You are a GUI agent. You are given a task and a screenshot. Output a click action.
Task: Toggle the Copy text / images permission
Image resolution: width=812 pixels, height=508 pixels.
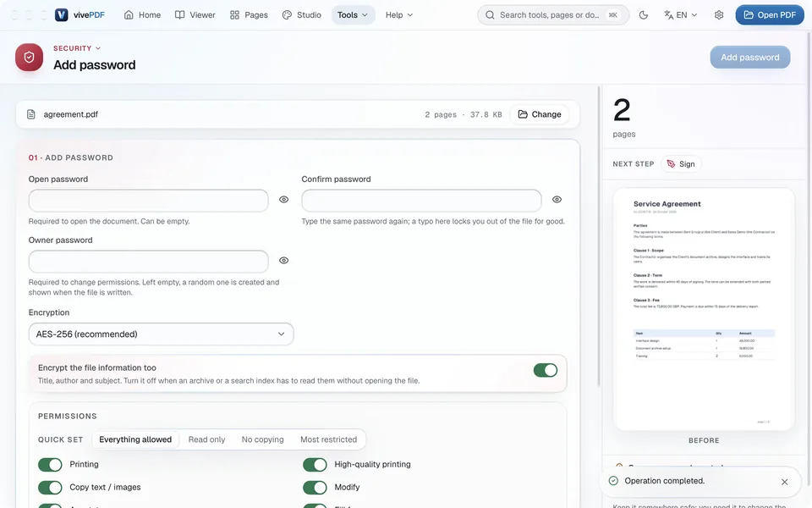(x=50, y=488)
